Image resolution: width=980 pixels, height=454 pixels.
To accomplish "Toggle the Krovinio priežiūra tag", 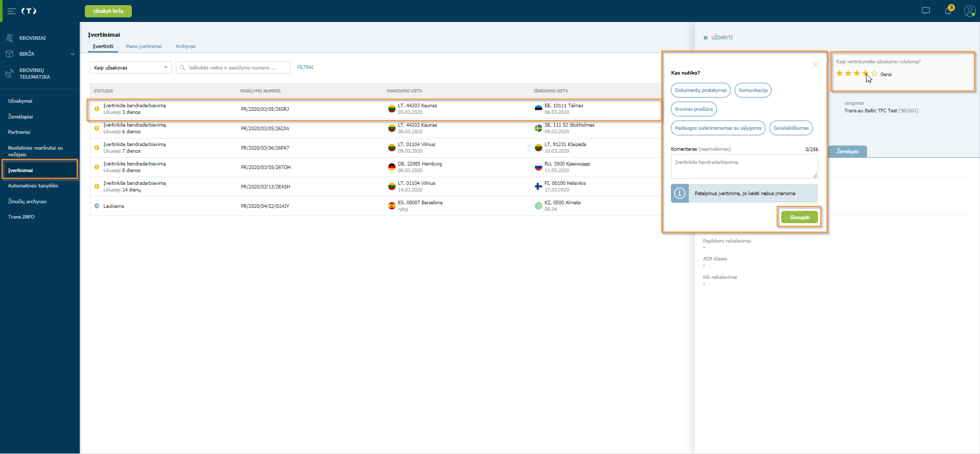I will (x=693, y=109).
